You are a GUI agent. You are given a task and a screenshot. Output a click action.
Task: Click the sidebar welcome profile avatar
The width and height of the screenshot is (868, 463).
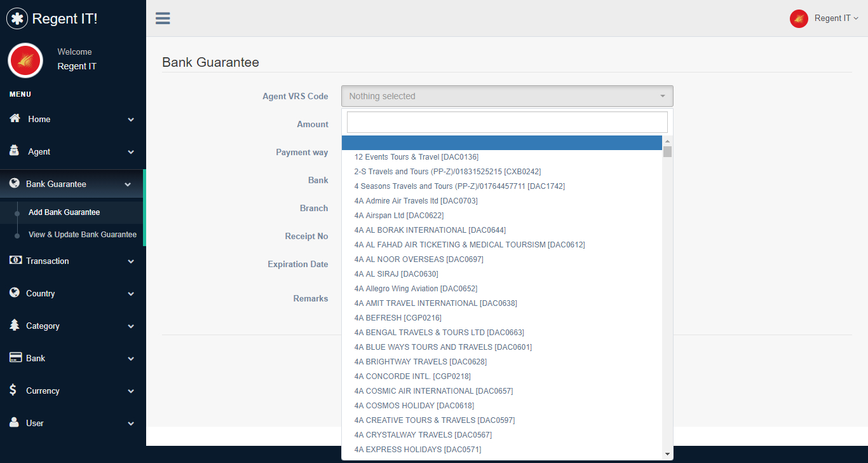point(25,60)
